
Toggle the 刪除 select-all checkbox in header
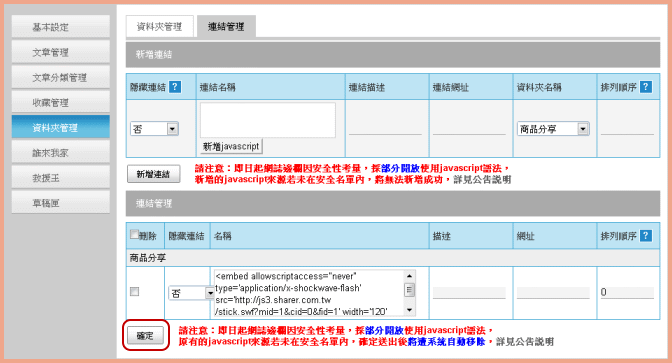134,234
